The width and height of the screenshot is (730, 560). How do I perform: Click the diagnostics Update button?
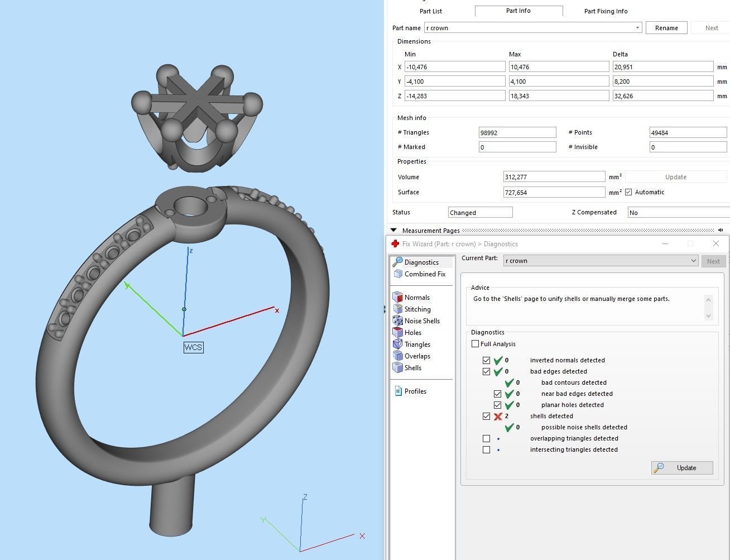coord(682,468)
